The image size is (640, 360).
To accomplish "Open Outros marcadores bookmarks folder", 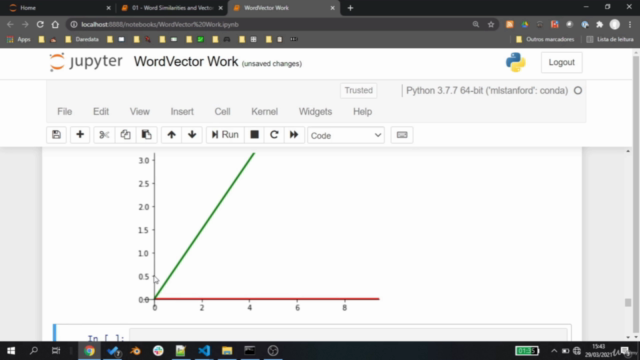I will tap(545, 39).
